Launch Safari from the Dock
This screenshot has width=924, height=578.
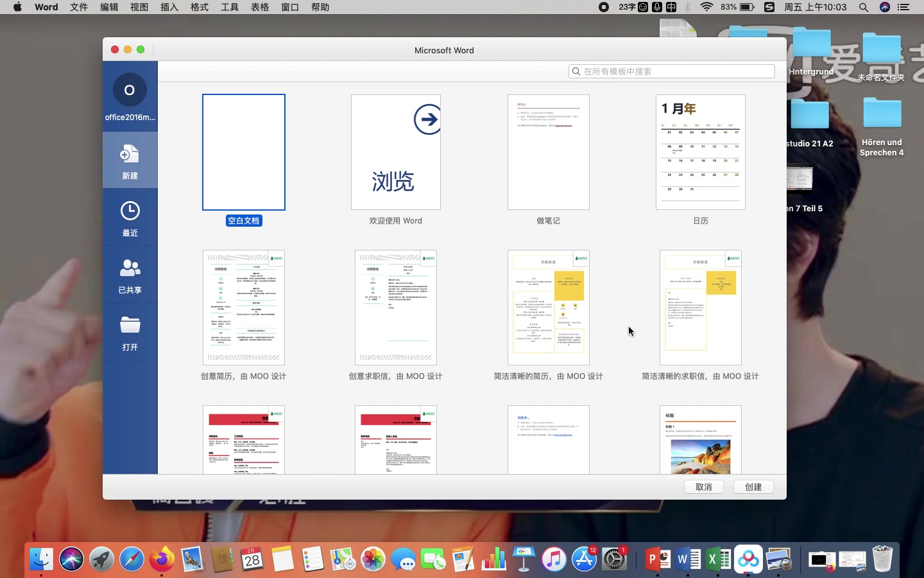(x=132, y=559)
